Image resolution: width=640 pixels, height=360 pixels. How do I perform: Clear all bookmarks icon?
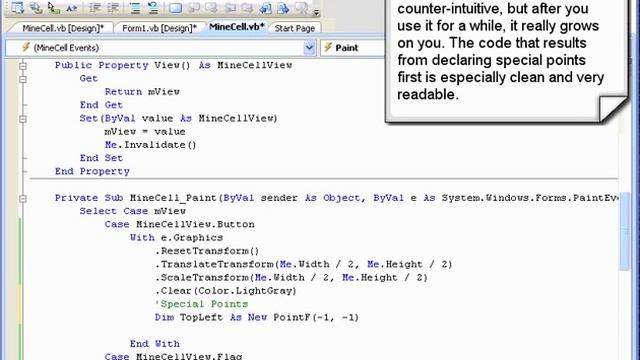point(302,7)
